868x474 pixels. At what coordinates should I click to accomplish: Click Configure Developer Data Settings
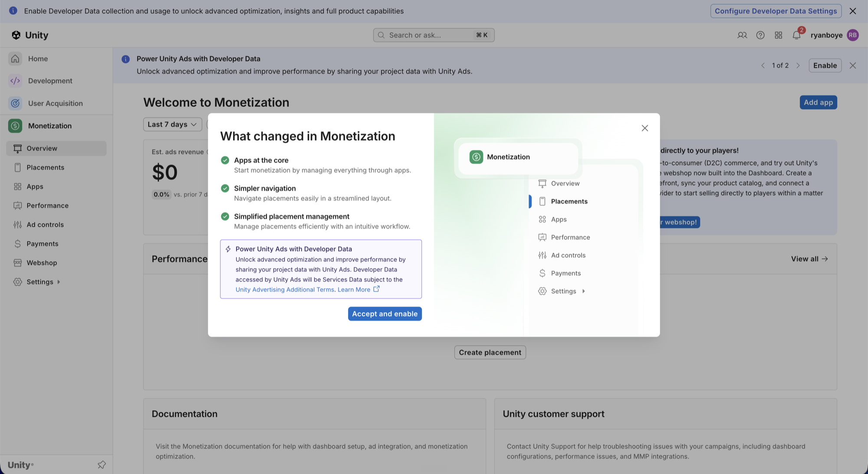[776, 11]
